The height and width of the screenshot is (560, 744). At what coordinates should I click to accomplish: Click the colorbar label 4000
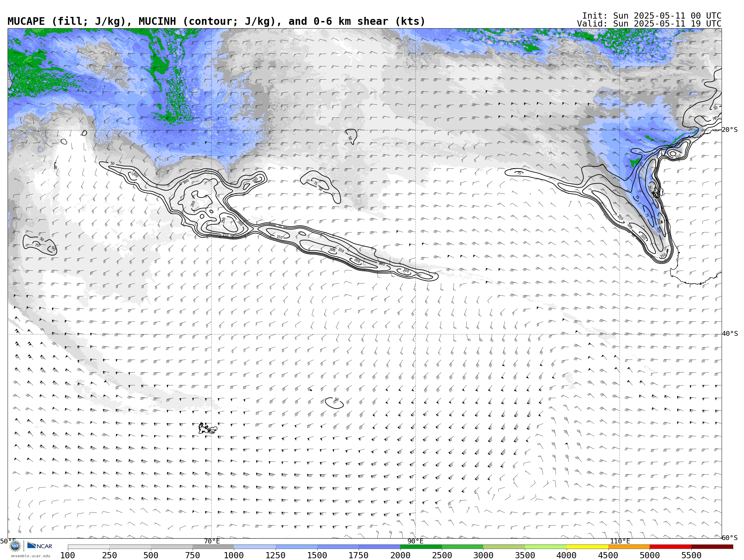[567, 556]
